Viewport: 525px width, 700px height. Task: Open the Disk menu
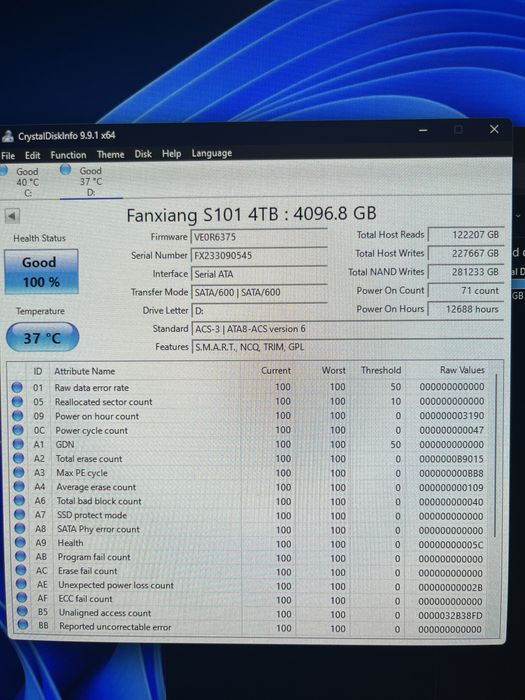pyautogui.click(x=143, y=154)
